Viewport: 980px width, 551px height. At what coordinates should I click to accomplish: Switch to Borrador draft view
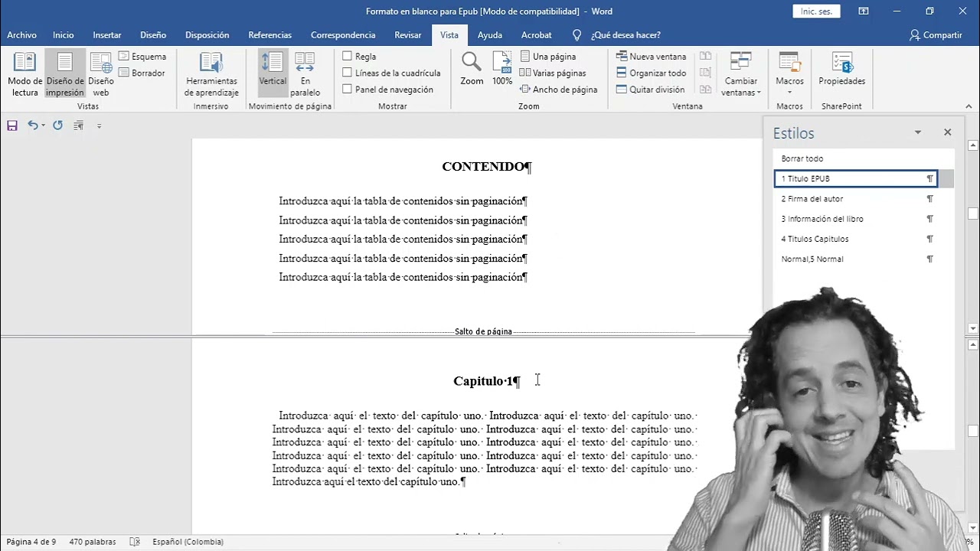(142, 73)
